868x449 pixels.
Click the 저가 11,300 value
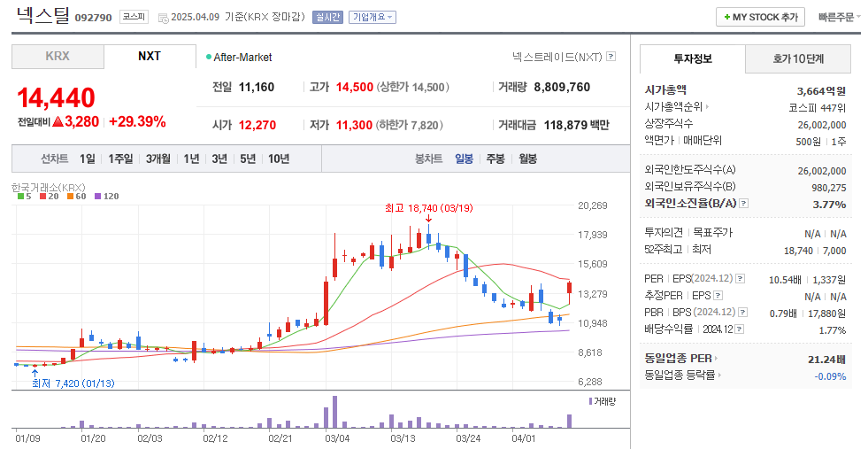[x=354, y=125]
